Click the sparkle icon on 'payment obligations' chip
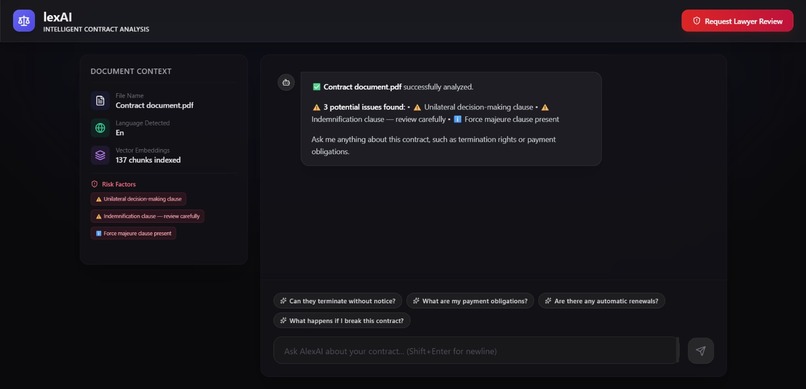806x389 pixels. (416, 301)
